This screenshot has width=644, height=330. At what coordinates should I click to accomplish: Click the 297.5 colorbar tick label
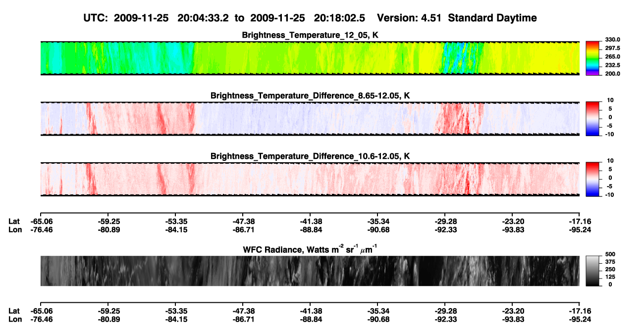click(x=613, y=48)
